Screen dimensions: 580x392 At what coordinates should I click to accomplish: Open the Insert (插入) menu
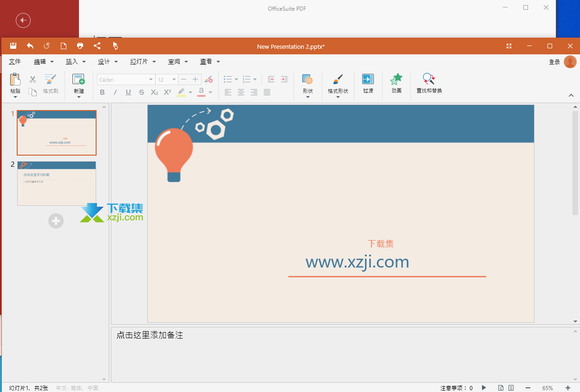[76, 62]
